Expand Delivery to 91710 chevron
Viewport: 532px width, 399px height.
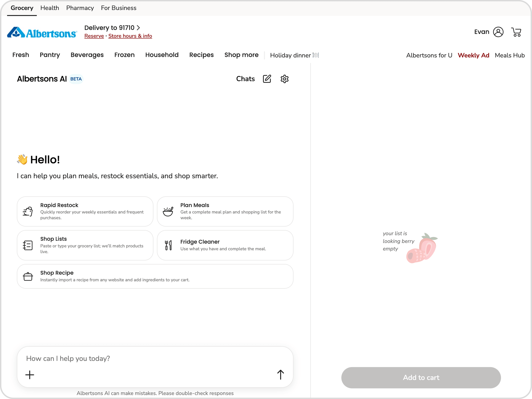[139, 28]
